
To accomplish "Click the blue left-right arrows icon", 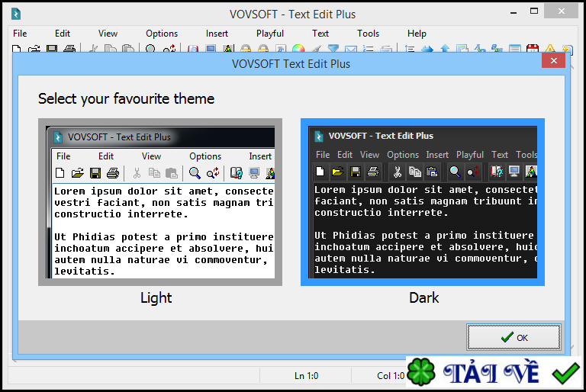I will [427, 49].
